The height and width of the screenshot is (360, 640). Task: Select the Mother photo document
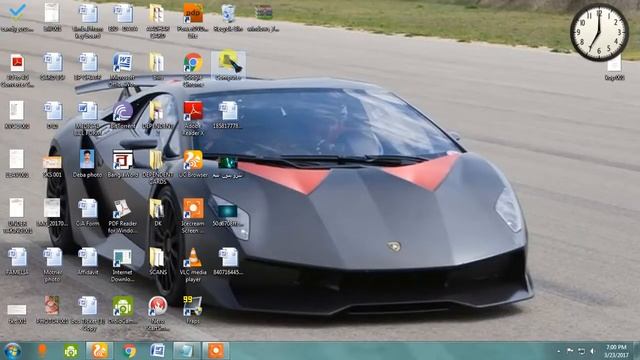click(x=52, y=264)
